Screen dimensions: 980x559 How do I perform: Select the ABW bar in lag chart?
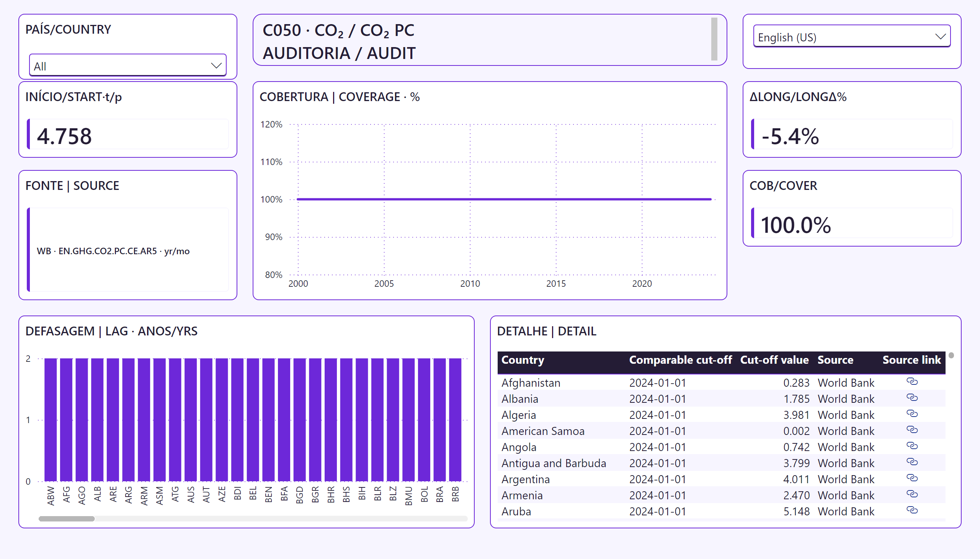51,420
